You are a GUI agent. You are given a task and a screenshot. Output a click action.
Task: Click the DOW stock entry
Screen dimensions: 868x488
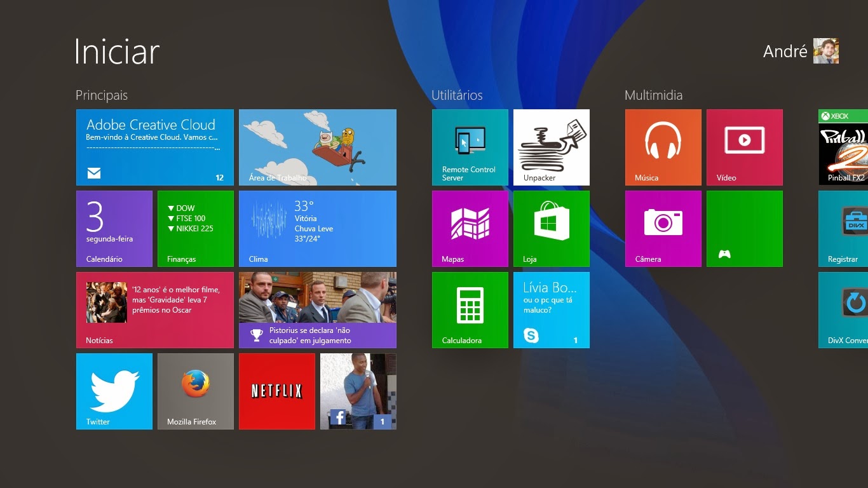click(182, 208)
